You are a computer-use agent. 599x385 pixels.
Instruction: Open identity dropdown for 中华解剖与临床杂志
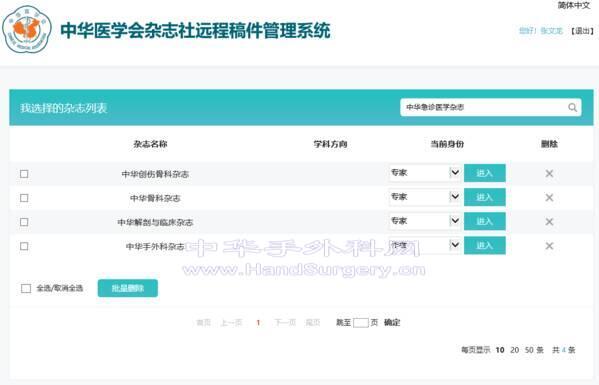click(425, 221)
